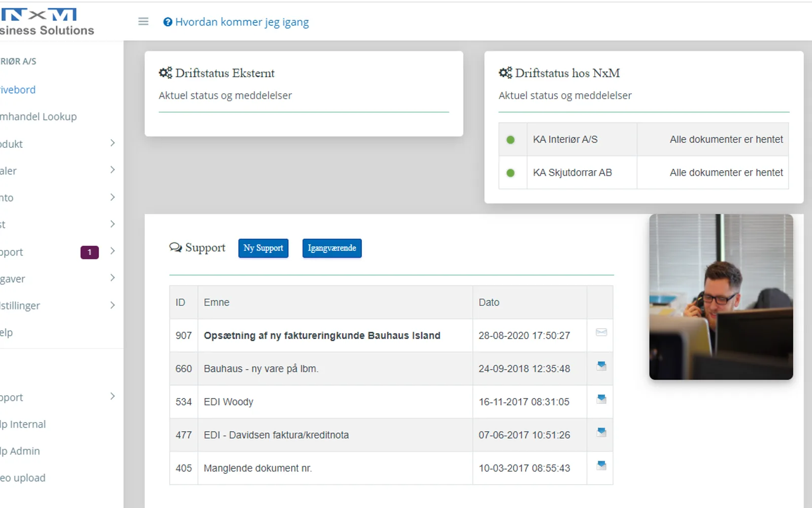Click the question mark help icon
The width and height of the screenshot is (812, 508).
167,22
